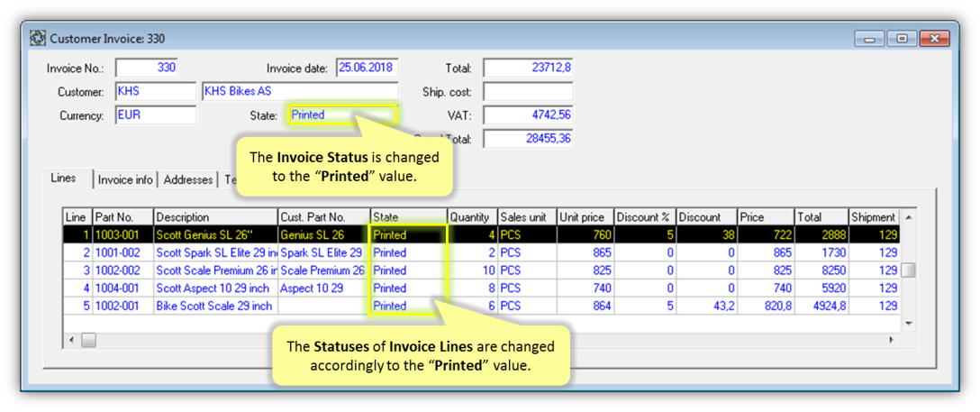Click total 8250 cell

coord(821,270)
